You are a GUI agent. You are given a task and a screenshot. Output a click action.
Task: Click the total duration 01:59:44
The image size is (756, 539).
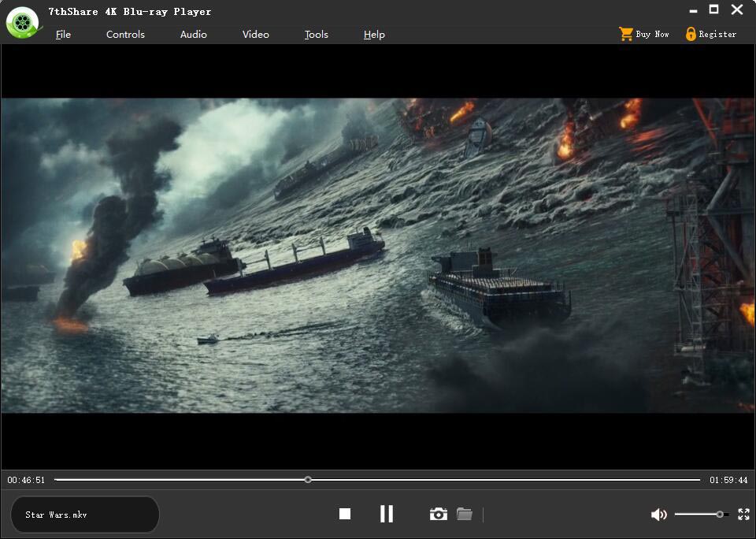(x=728, y=480)
